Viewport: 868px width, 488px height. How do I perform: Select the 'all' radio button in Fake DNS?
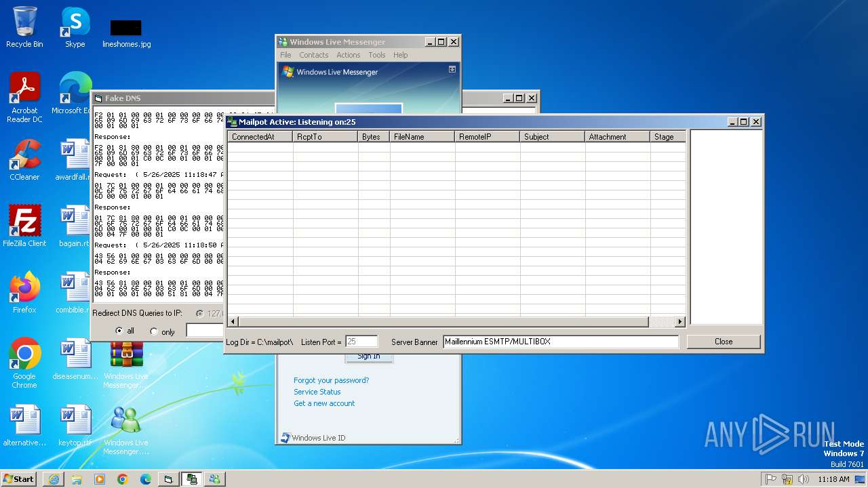tap(119, 331)
